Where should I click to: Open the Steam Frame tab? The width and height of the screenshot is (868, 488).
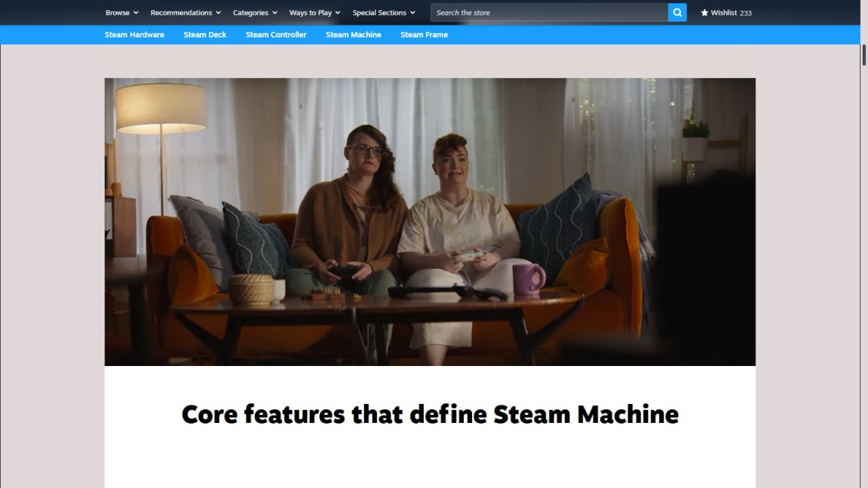424,35
